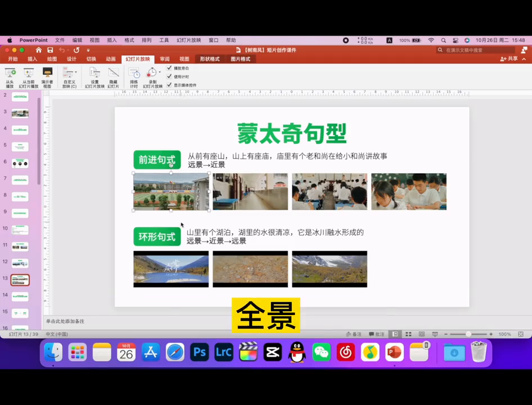Click the 共享 (Share) button
The width and height of the screenshot is (532, 405).
pos(509,58)
